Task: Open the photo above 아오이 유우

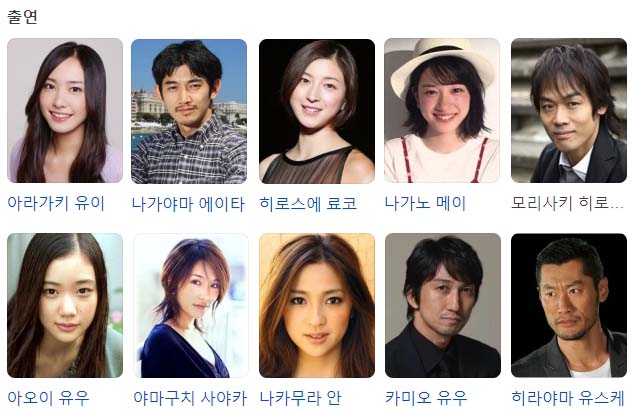Action: 65,305
